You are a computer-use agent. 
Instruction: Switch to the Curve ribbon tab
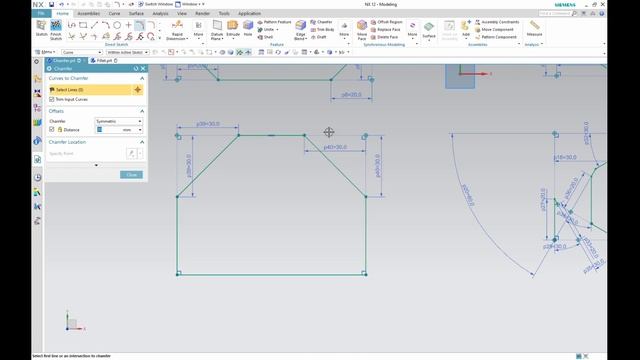(x=114, y=13)
